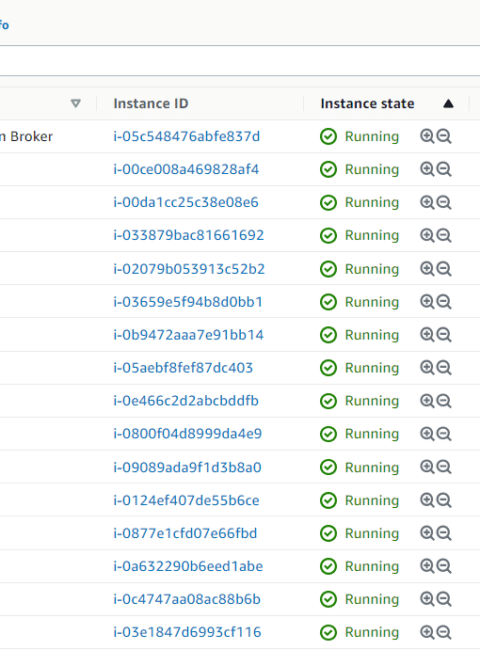The image size is (480, 650).
Task: Zoom out icon for i-05aebf8fef87dc403 row
Action: (x=444, y=367)
